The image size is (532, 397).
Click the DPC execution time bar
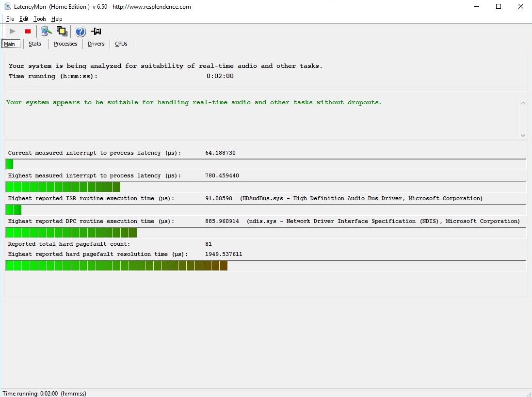click(x=266, y=233)
